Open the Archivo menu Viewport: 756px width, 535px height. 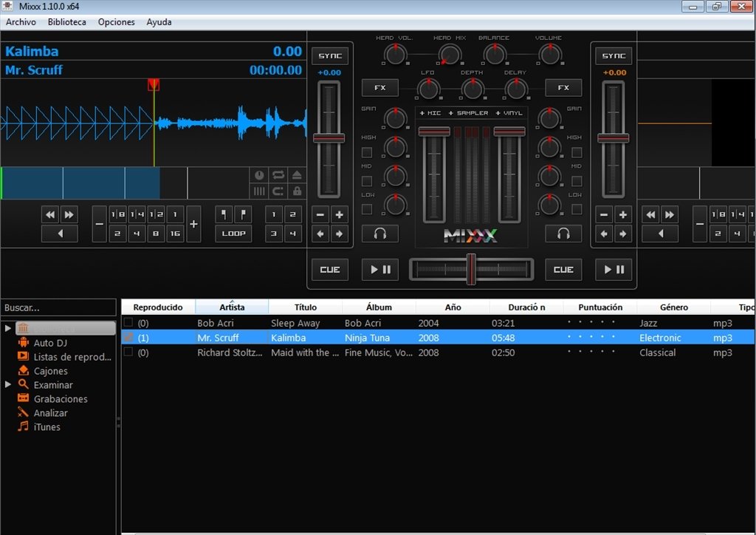[21, 22]
